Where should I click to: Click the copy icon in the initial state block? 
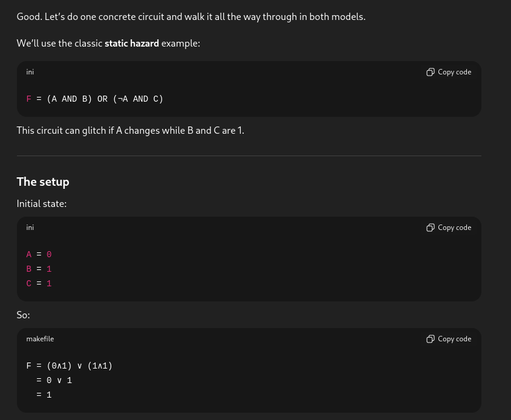pos(430,228)
